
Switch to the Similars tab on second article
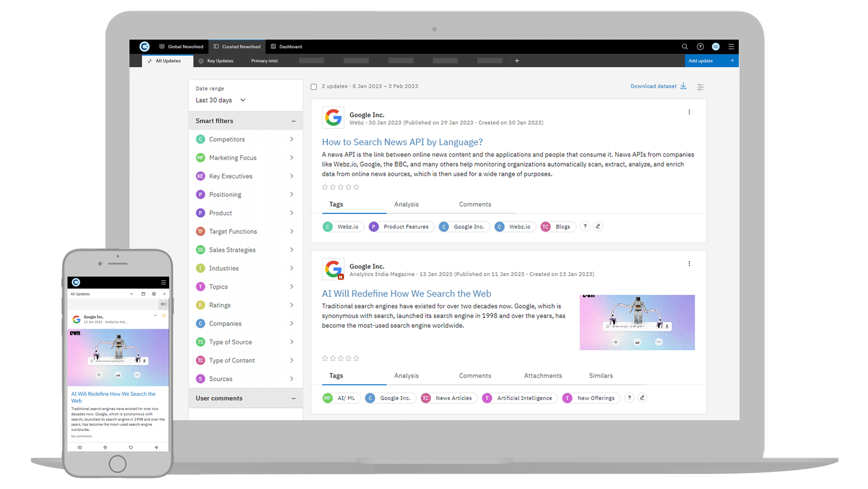600,375
